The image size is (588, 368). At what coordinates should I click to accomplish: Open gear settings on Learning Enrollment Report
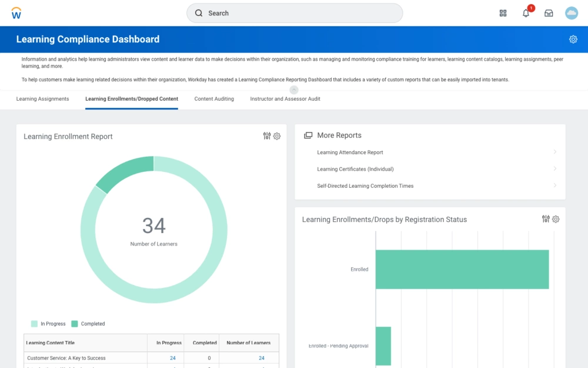tap(277, 136)
